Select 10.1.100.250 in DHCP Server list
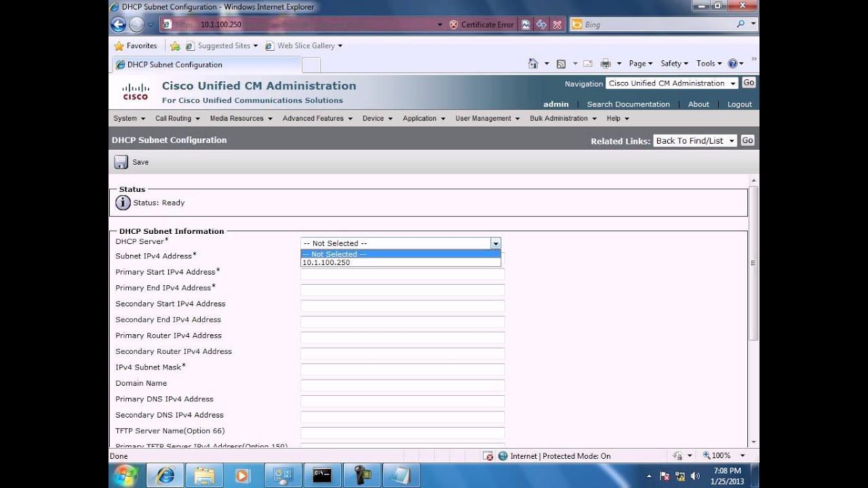The image size is (868, 488). 401,262
